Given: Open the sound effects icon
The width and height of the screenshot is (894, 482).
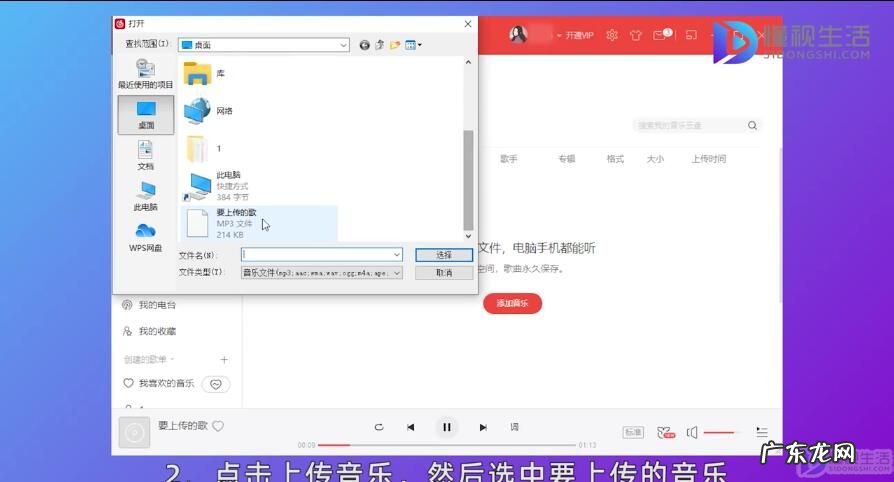Looking at the screenshot, I should coord(665,433).
